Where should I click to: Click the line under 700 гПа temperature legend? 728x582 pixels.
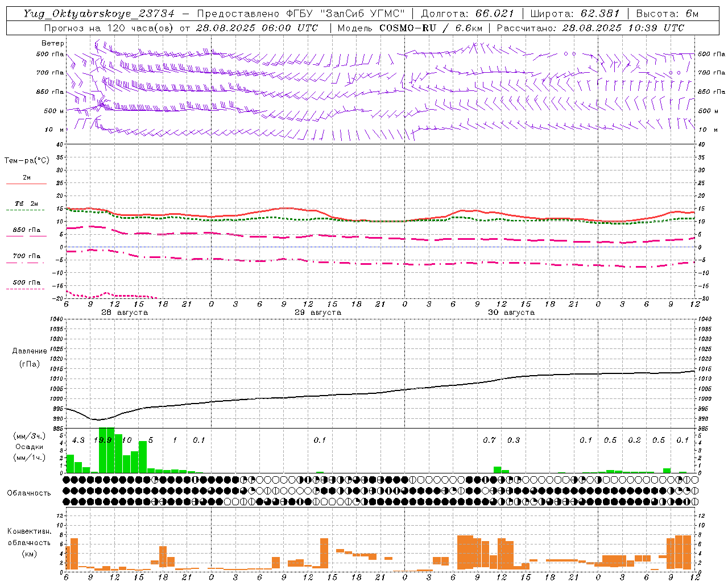pyautogui.click(x=26, y=263)
